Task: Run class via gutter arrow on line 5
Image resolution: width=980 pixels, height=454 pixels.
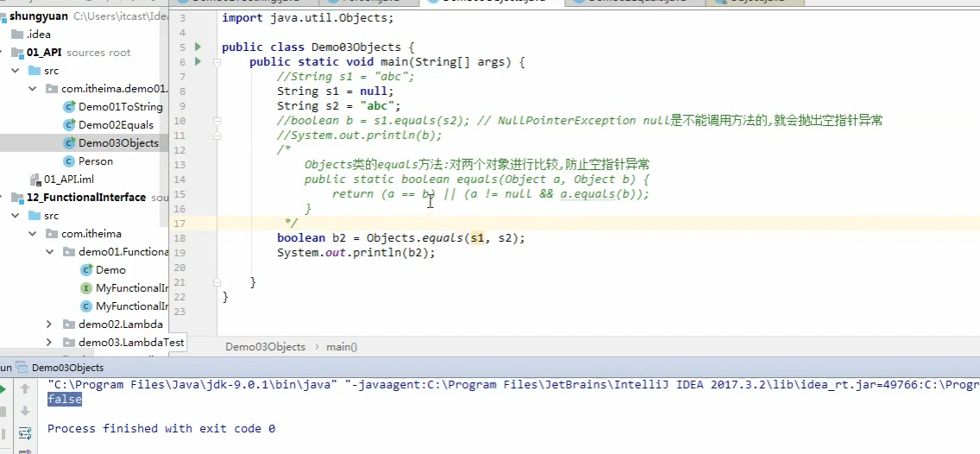Action: pos(198,47)
